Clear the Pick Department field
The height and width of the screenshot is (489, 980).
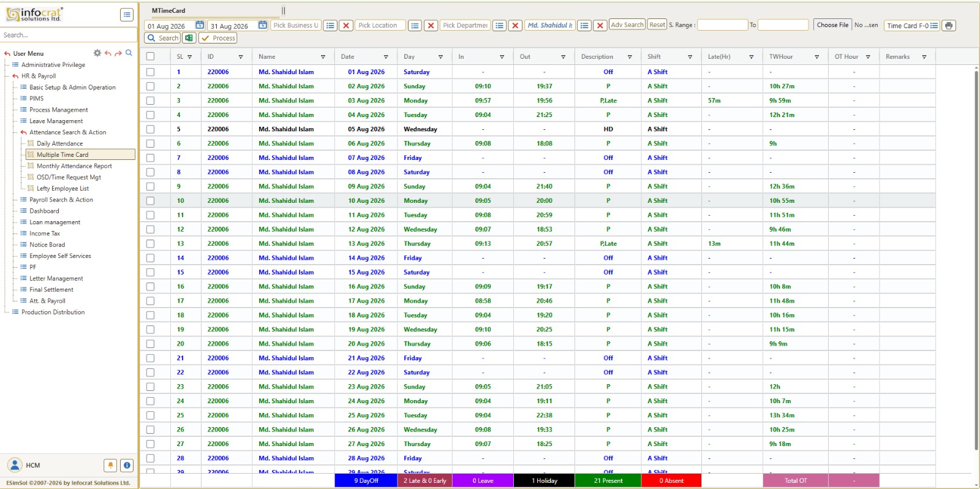pyautogui.click(x=515, y=25)
